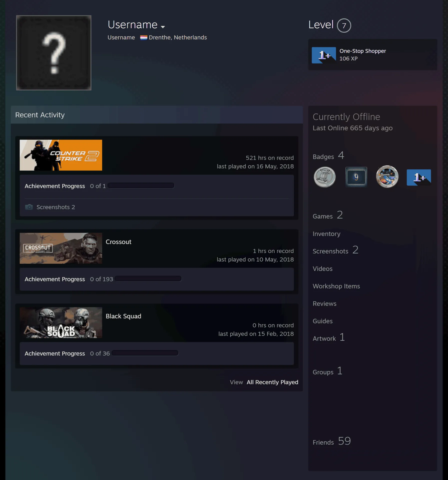Open Screenshots 2 under Counter-Strike 2
The width and height of the screenshot is (448, 480).
[x=56, y=207]
